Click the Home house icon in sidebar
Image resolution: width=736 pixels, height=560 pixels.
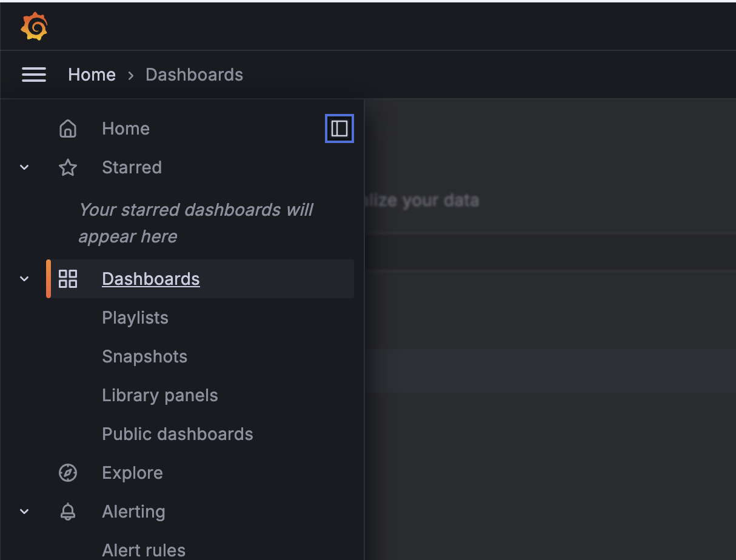68,128
